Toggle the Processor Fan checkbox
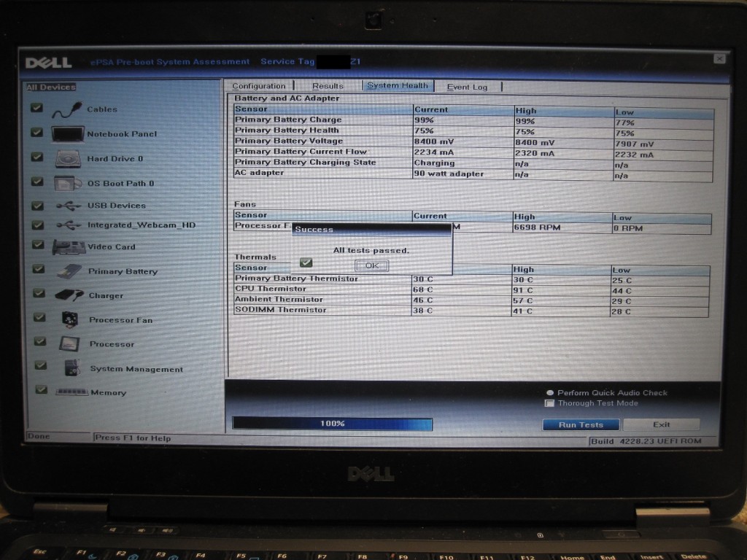 pyautogui.click(x=39, y=318)
